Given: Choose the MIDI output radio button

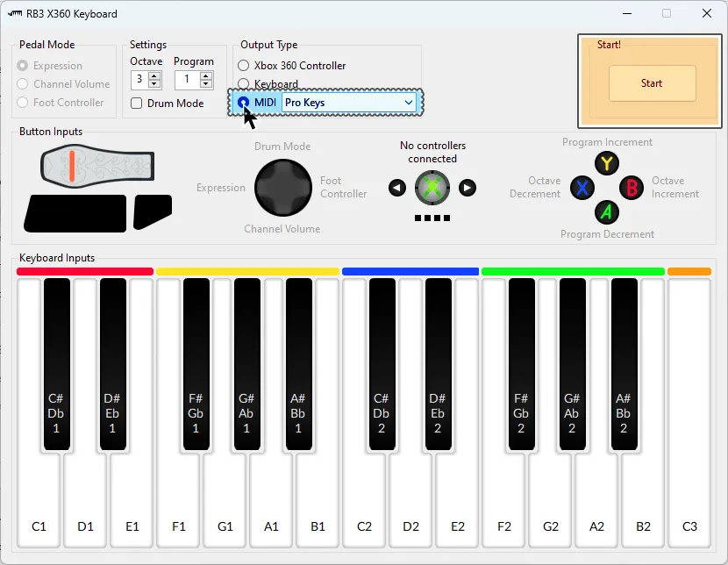Looking at the screenshot, I should click(244, 103).
